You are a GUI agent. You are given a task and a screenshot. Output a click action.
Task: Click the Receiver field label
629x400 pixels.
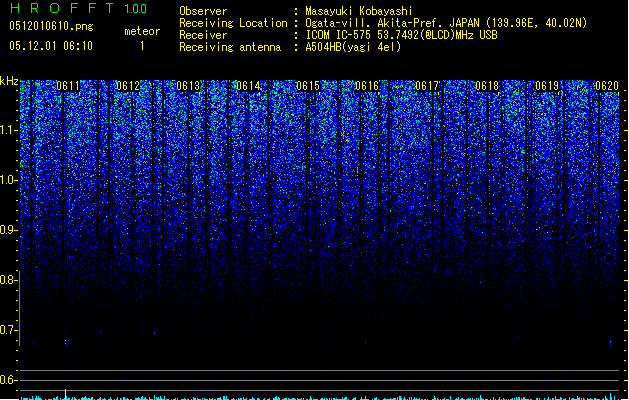(x=203, y=35)
